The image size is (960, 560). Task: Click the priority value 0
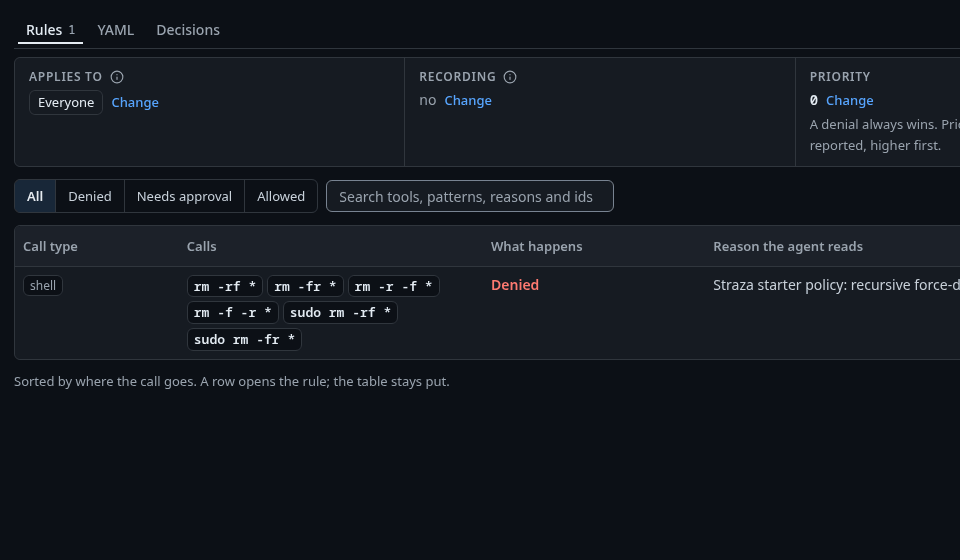coord(814,100)
